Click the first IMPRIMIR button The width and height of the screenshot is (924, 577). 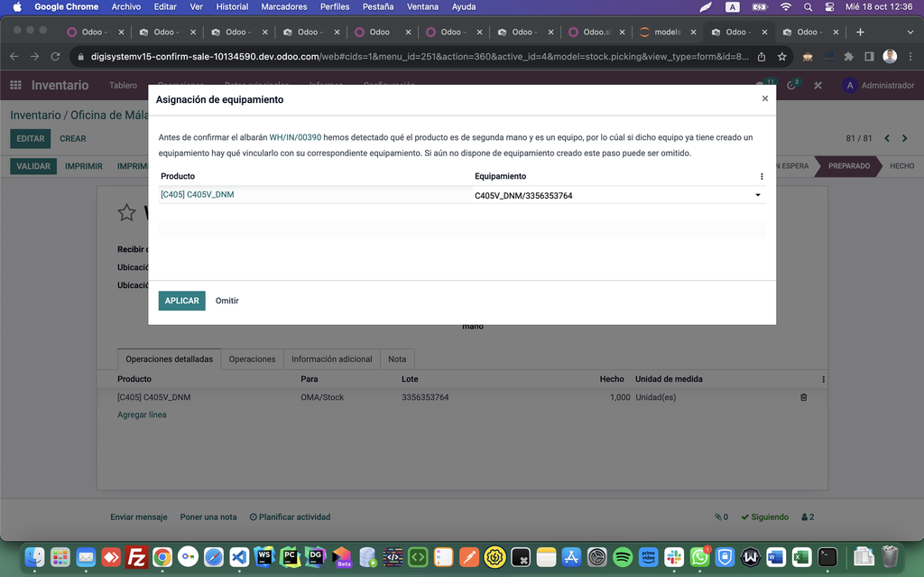pyautogui.click(x=84, y=166)
